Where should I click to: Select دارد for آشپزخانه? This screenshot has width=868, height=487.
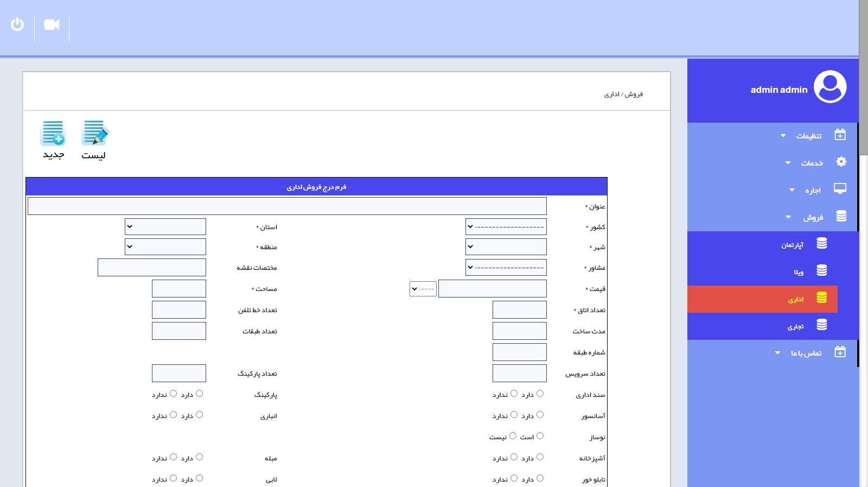(x=540, y=457)
